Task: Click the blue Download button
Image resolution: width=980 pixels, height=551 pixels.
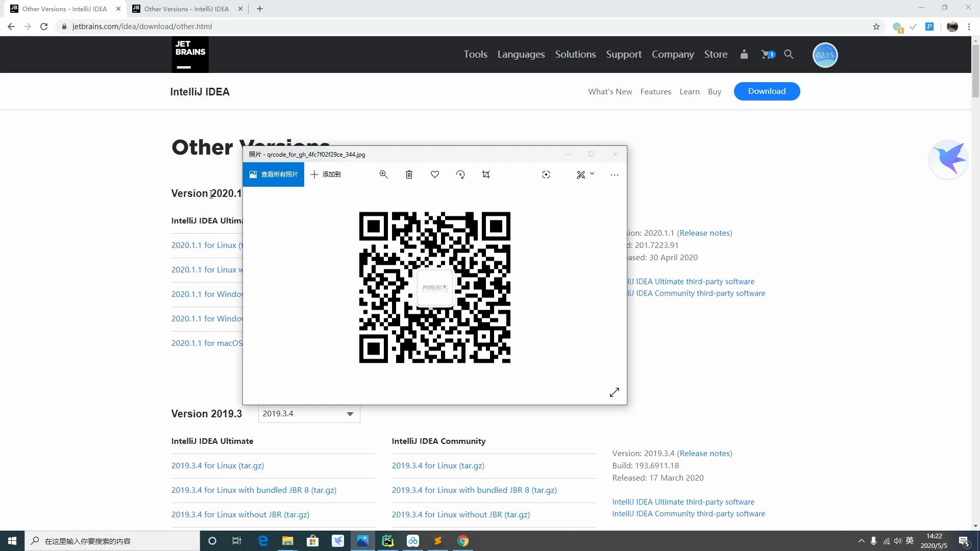Action: tap(767, 91)
